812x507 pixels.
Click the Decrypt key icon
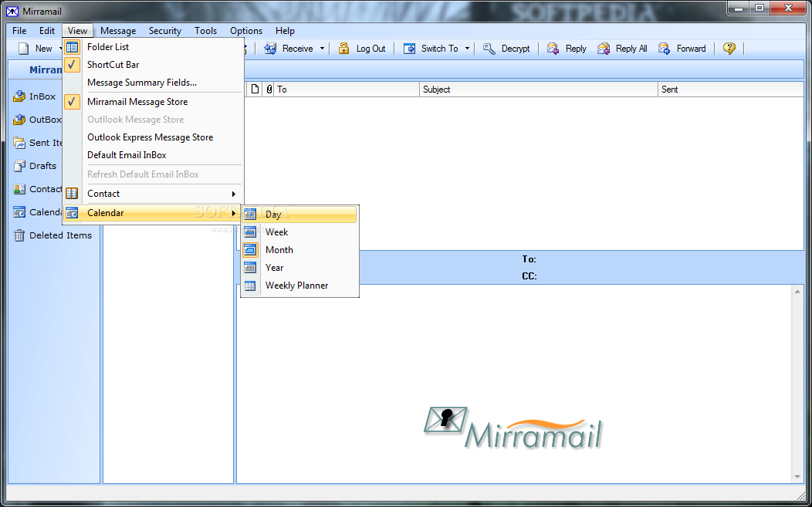489,49
